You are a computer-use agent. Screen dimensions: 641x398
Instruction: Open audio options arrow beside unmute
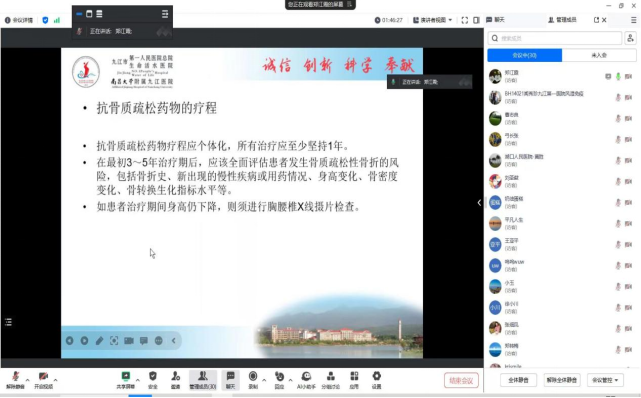click(28, 380)
